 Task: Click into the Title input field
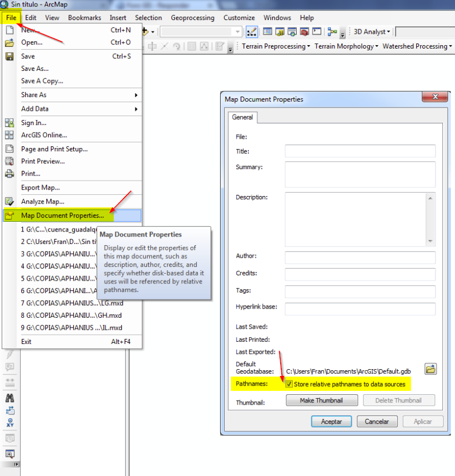pos(360,151)
